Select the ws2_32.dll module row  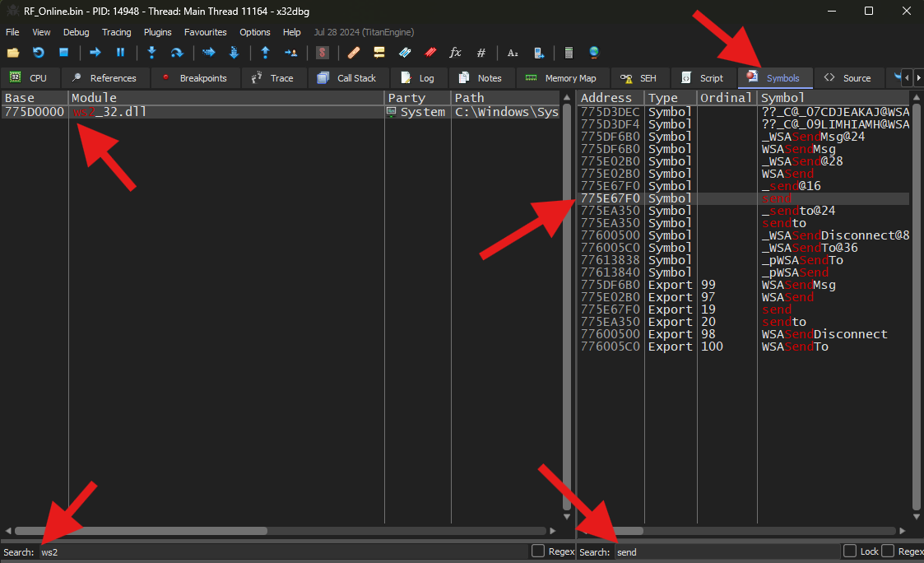tap(281, 112)
